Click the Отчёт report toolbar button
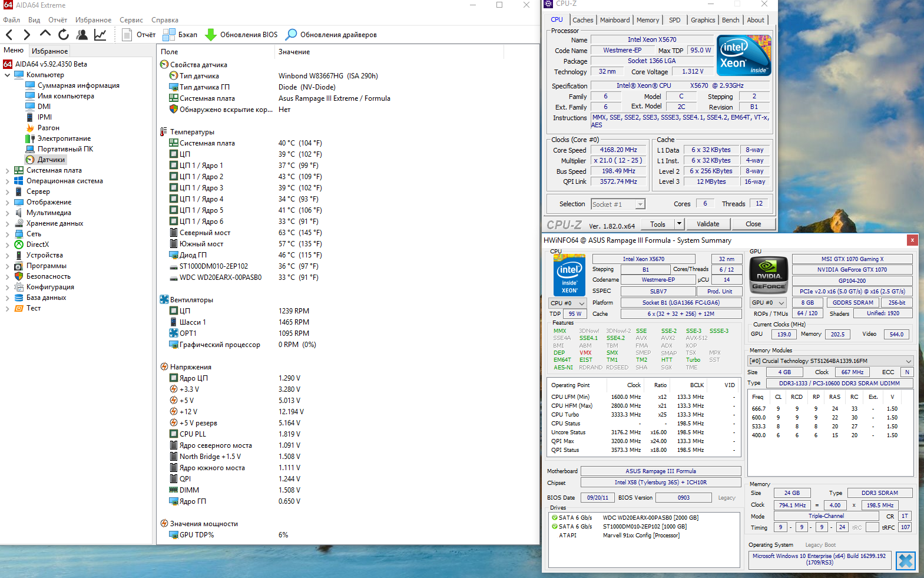The image size is (924, 578). click(139, 35)
